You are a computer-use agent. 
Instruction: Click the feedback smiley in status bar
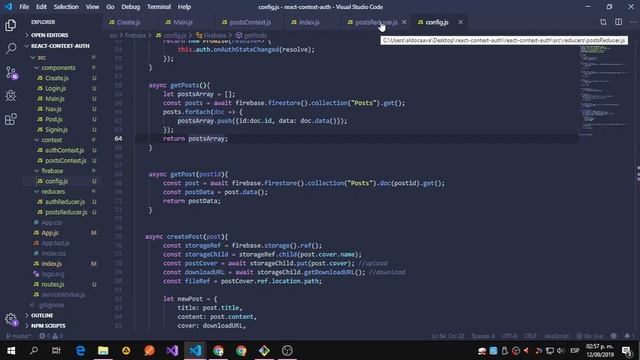[613, 336]
